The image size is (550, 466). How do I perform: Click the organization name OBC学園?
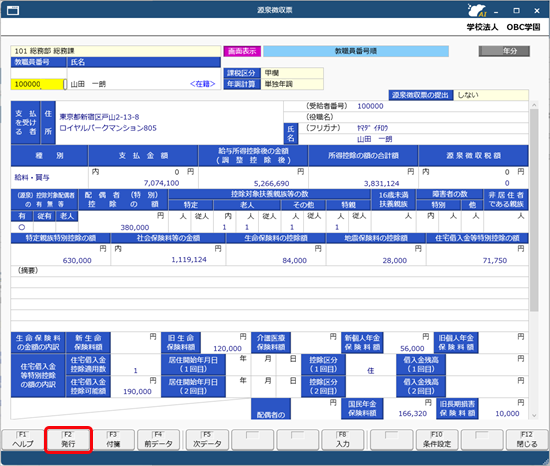(x=523, y=27)
